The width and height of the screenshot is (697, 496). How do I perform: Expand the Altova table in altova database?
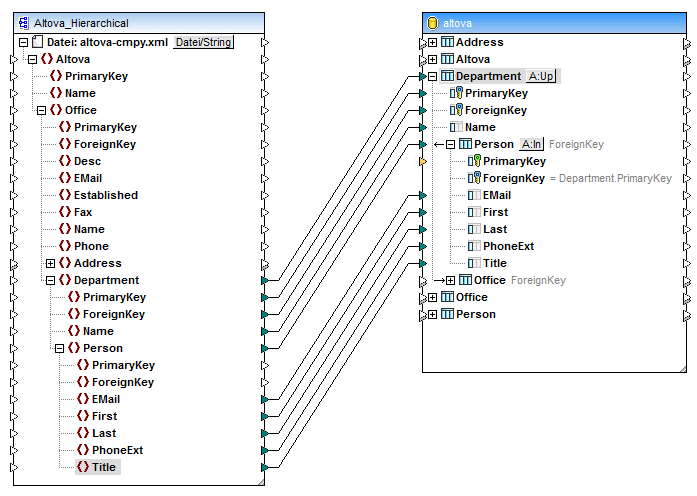[x=433, y=60]
